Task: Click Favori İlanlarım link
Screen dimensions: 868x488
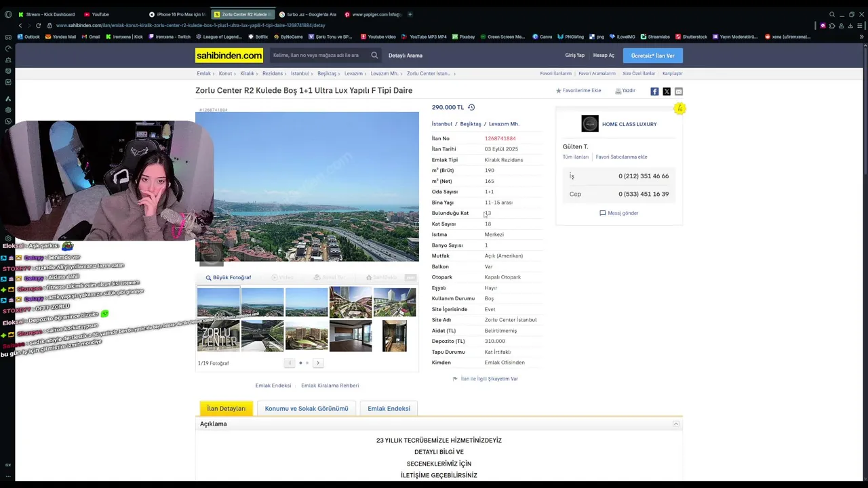Action: tap(556, 73)
